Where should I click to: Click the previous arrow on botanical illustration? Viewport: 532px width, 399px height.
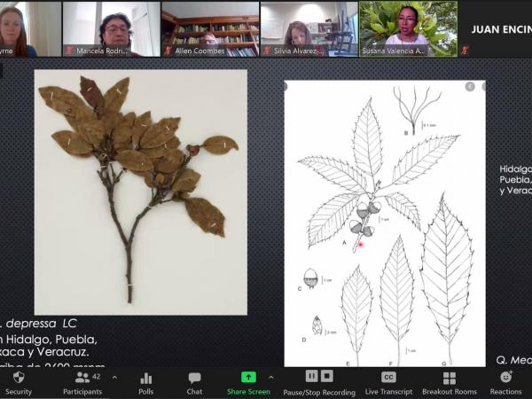pos(470,87)
